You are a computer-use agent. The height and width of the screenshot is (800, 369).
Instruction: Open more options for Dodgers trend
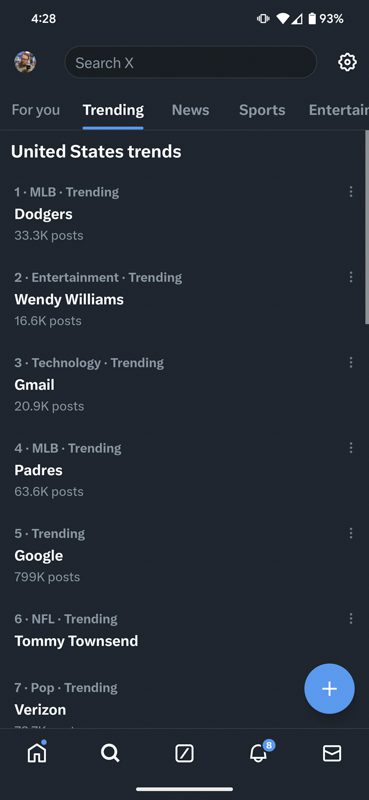(351, 191)
